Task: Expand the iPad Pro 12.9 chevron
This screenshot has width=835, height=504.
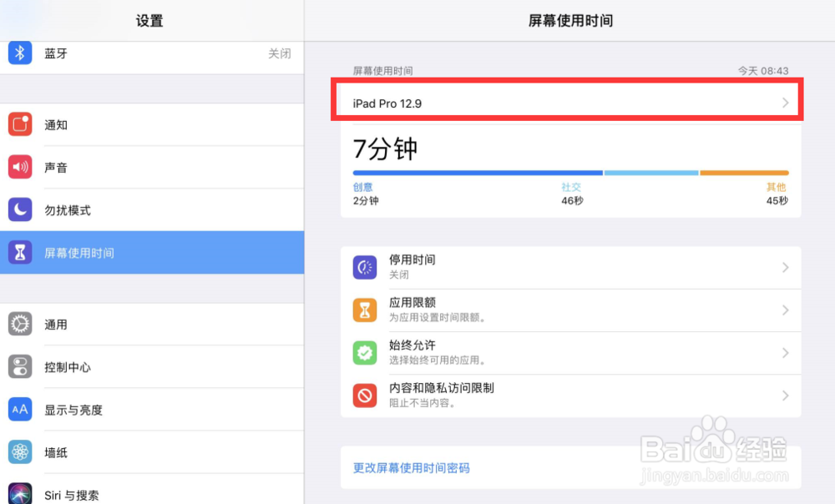Action: 786,103
